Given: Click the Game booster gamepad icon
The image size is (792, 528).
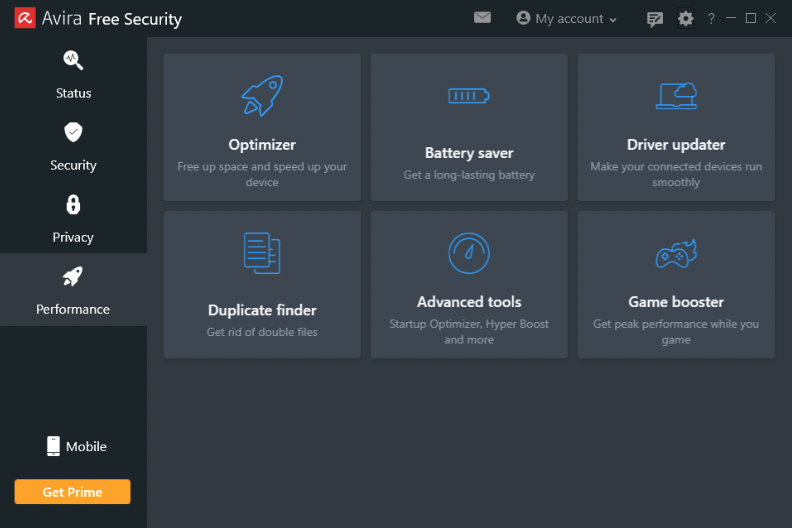Looking at the screenshot, I should coord(676,254).
